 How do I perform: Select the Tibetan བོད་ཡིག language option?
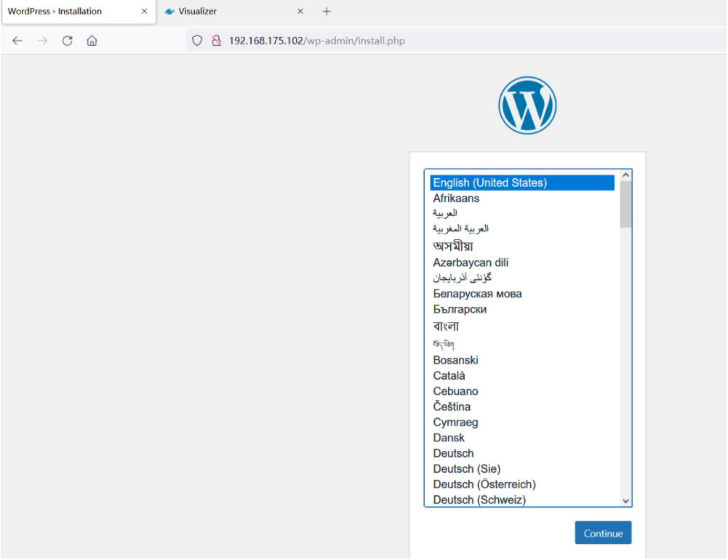click(522, 343)
